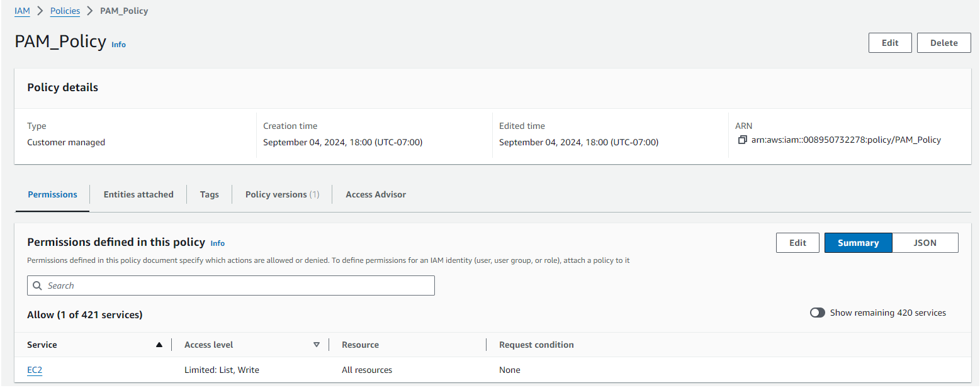Switch to the Access Advisor tab
The image size is (980, 388).
pos(375,194)
